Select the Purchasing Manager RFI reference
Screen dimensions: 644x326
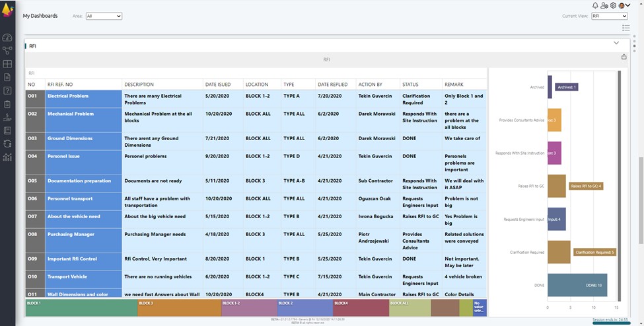click(x=83, y=241)
